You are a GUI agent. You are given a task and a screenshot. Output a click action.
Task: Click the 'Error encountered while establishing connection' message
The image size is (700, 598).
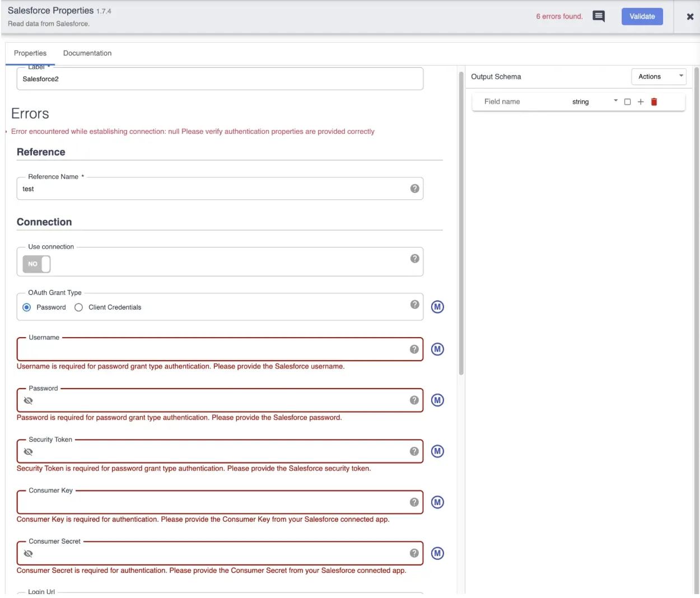[193, 132]
